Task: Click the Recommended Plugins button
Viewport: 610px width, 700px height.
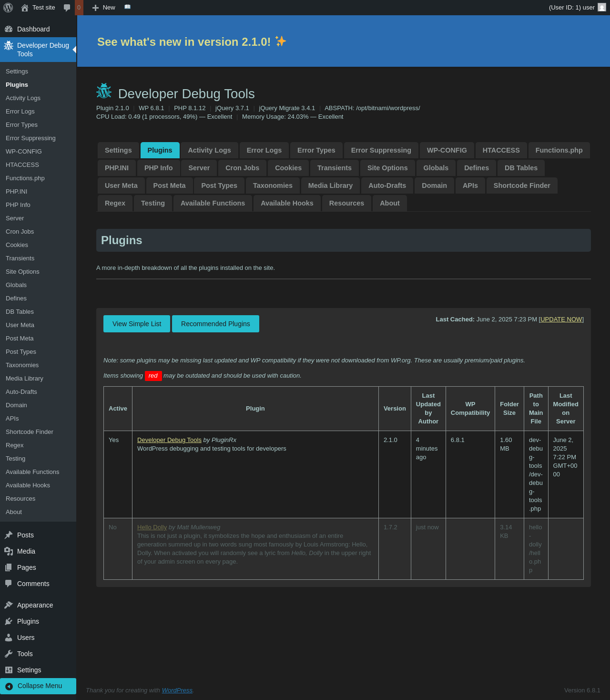Action: pyautogui.click(x=215, y=324)
